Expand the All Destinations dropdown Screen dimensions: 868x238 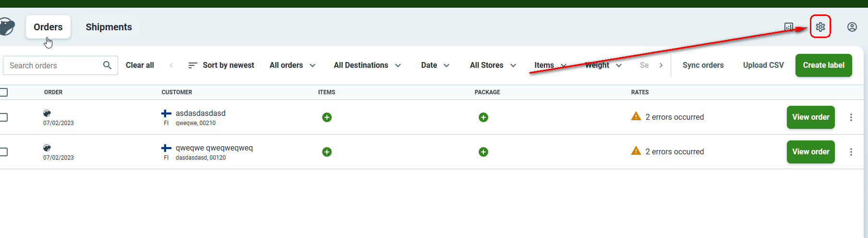coord(367,65)
